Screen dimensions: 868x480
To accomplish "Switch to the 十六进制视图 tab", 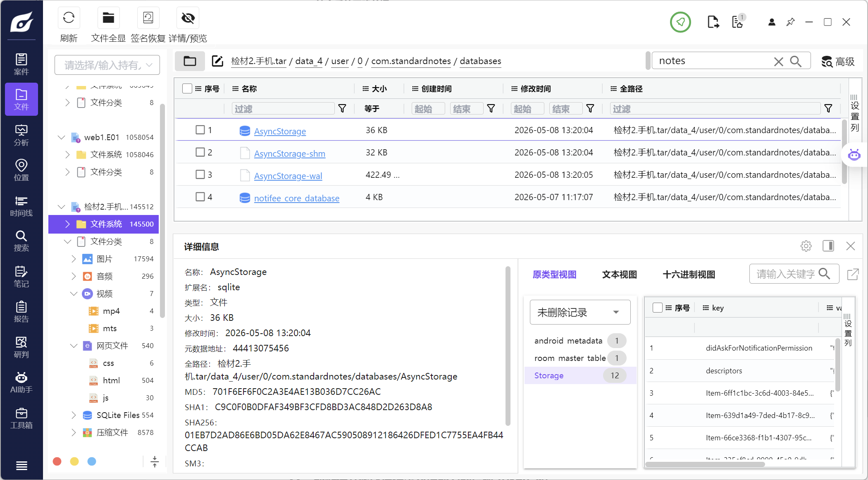I will pos(689,275).
